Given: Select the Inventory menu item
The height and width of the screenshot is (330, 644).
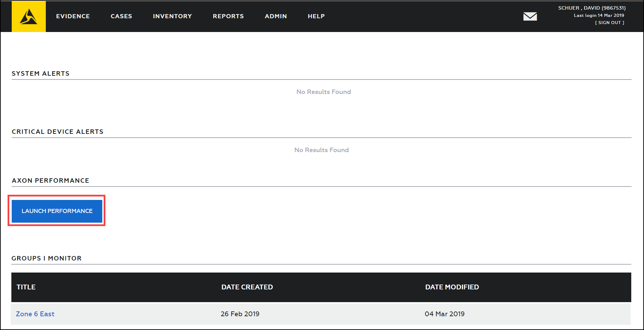Looking at the screenshot, I should coord(172,16).
